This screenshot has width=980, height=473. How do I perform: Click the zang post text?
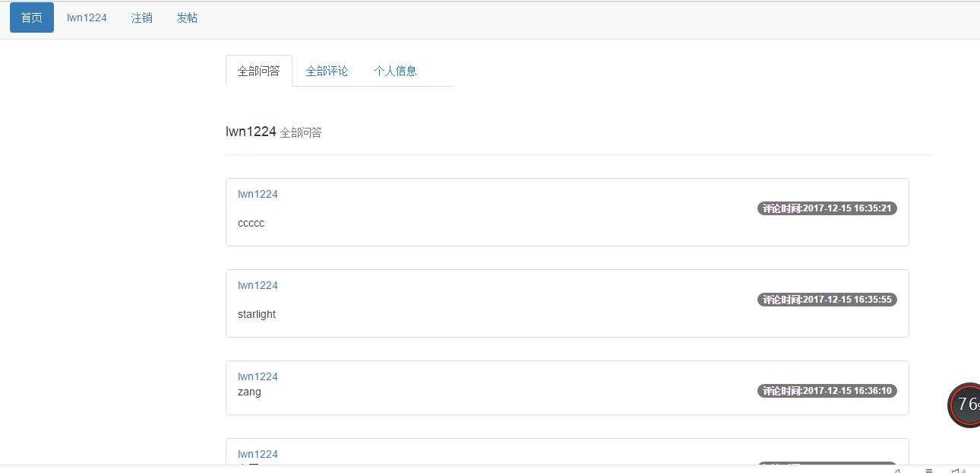[249, 392]
